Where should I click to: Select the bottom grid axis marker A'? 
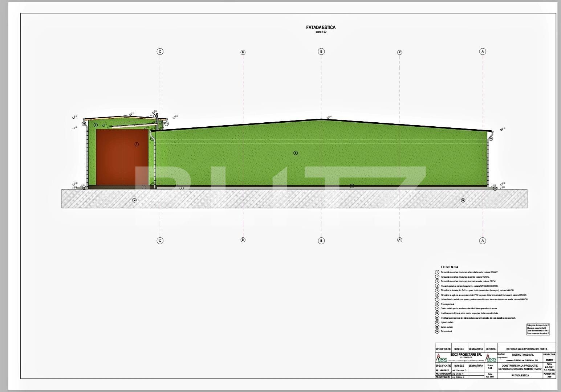pos(399,240)
